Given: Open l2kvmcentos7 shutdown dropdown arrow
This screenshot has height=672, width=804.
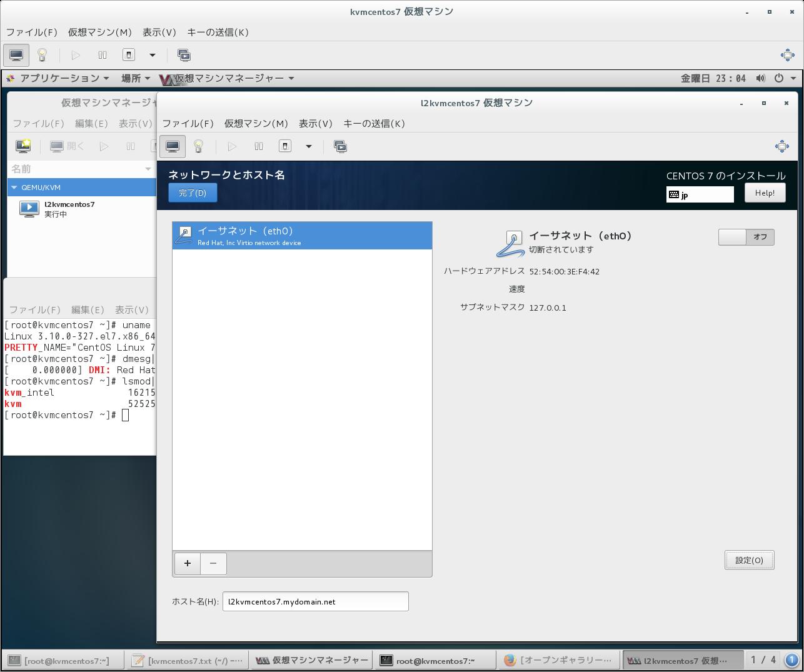Looking at the screenshot, I should [308, 146].
